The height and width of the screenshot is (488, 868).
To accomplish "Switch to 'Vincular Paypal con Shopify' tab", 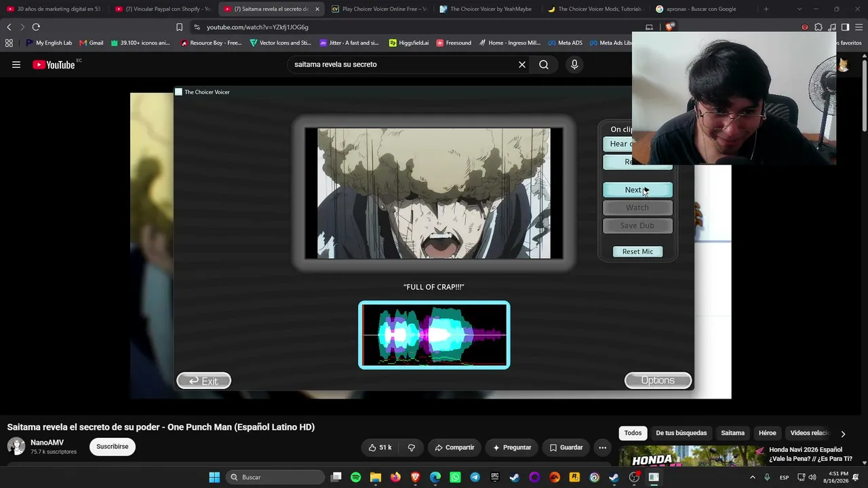I will pos(163,9).
